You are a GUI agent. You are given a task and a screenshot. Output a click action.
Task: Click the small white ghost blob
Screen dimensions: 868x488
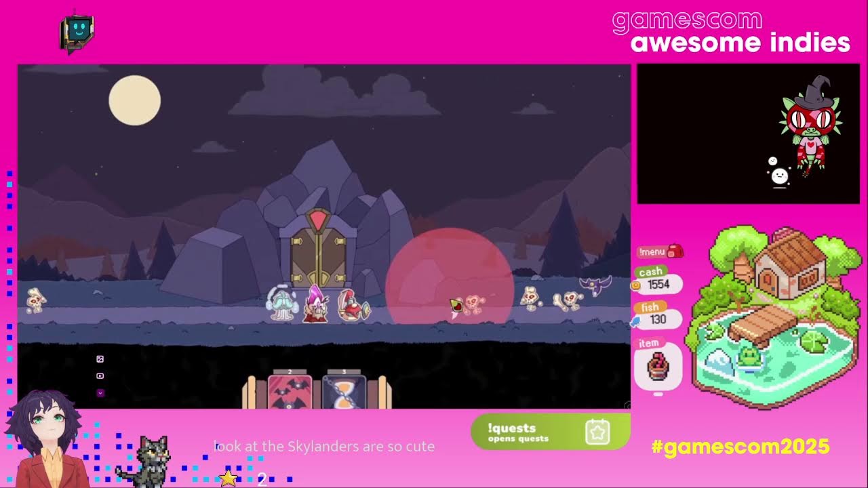point(780,177)
